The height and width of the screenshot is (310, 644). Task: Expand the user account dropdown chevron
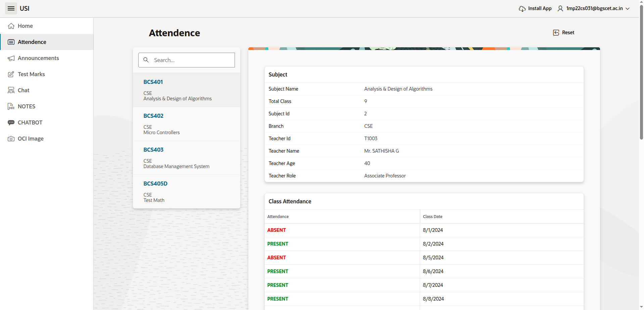[x=628, y=9]
